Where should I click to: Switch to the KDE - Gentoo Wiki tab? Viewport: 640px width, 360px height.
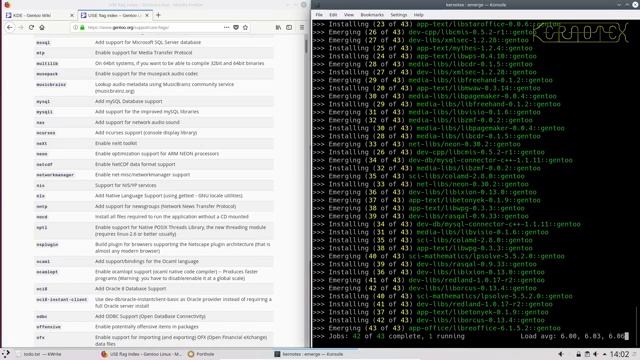[39, 15]
